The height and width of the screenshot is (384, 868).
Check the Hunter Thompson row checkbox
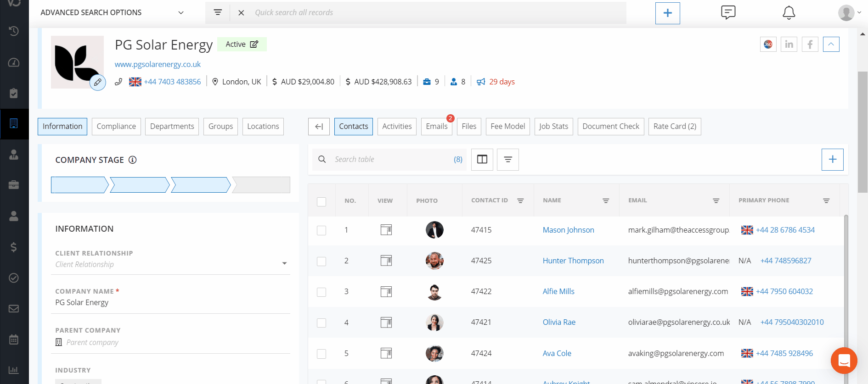coord(321,261)
